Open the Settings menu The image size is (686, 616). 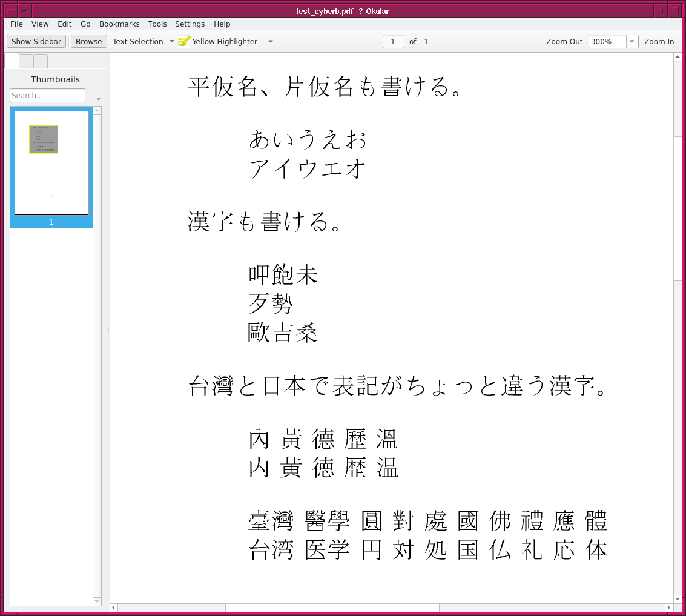pos(190,24)
